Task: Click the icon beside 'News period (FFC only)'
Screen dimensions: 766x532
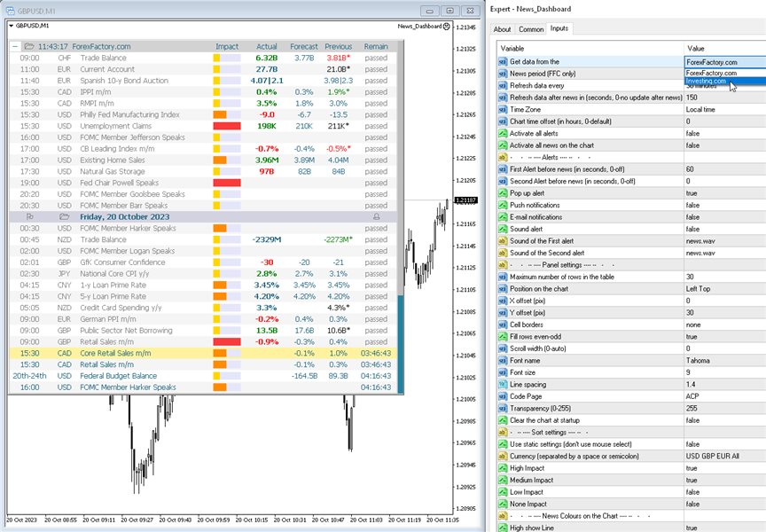Action: click(503, 74)
